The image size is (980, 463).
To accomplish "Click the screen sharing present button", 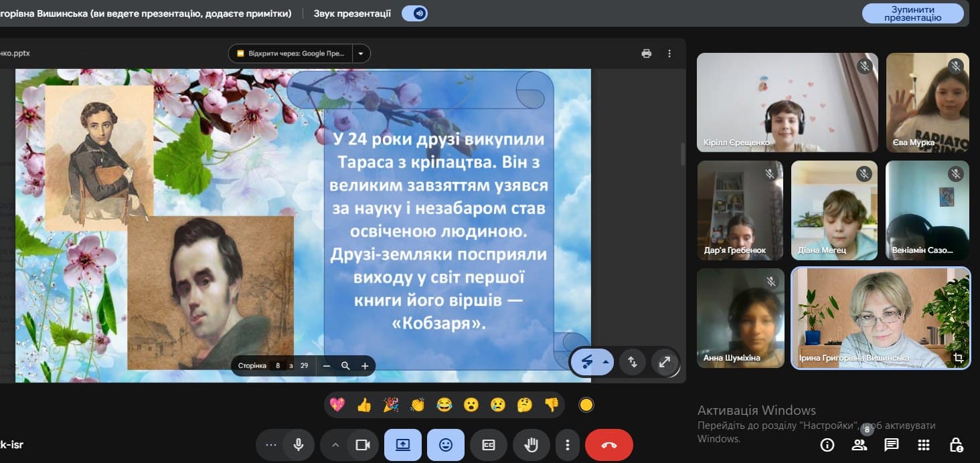I will coord(403,445).
